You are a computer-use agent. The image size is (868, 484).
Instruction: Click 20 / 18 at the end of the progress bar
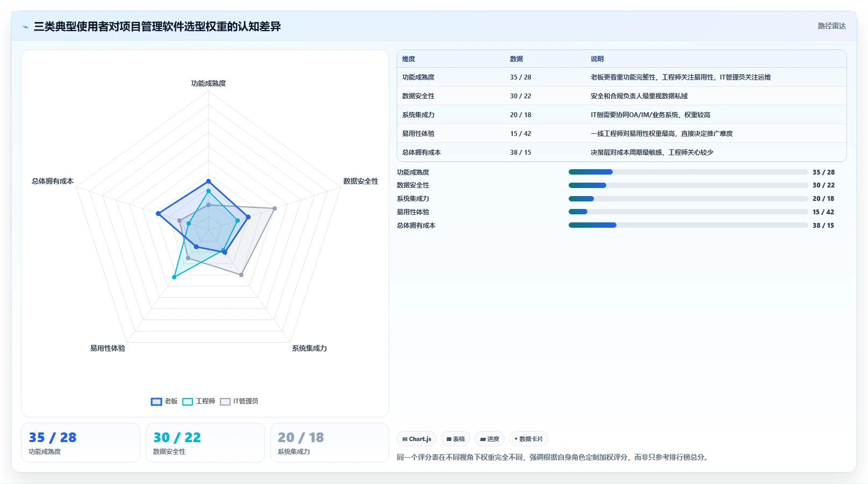pos(823,199)
